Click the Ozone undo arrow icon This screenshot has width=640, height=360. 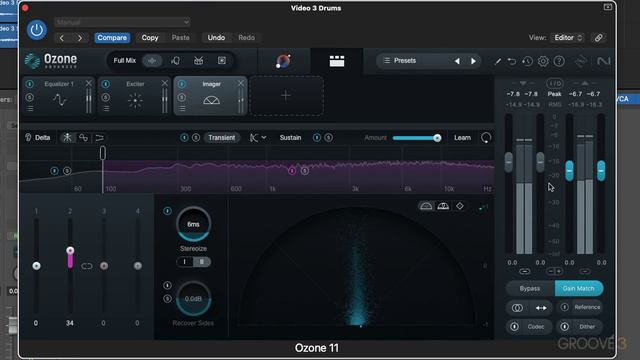click(511, 61)
